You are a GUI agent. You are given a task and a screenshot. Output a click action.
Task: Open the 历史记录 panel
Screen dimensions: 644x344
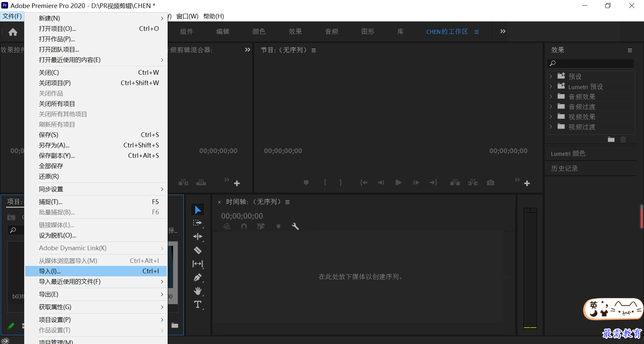point(565,168)
